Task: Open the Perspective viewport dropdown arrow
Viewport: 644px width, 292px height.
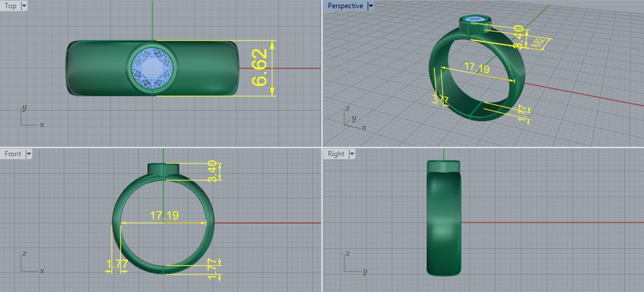Action: tap(371, 6)
